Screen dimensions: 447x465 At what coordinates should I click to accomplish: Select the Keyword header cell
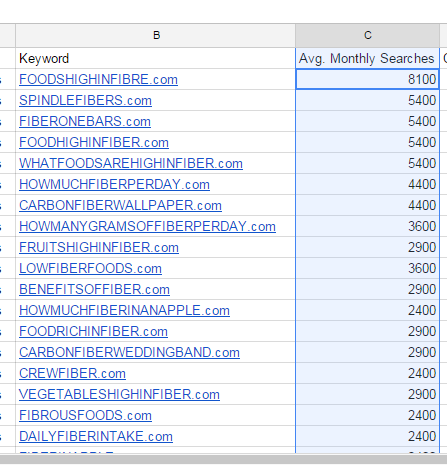[156, 58]
